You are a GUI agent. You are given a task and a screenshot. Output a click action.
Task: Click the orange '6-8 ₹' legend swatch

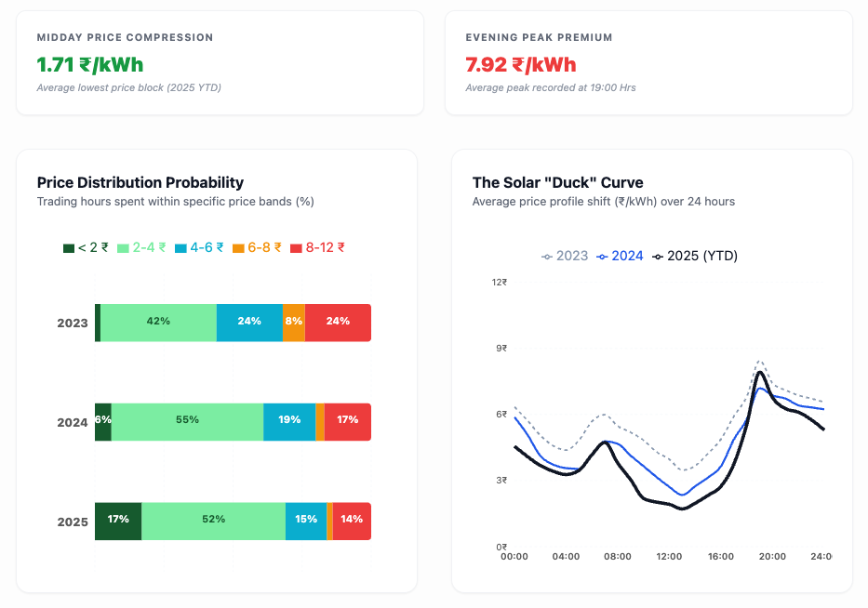click(x=238, y=248)
